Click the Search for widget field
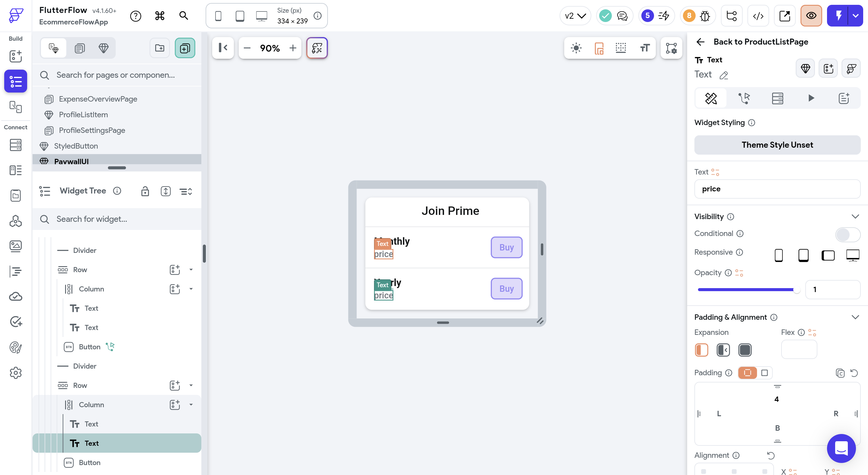 point(117,219)
